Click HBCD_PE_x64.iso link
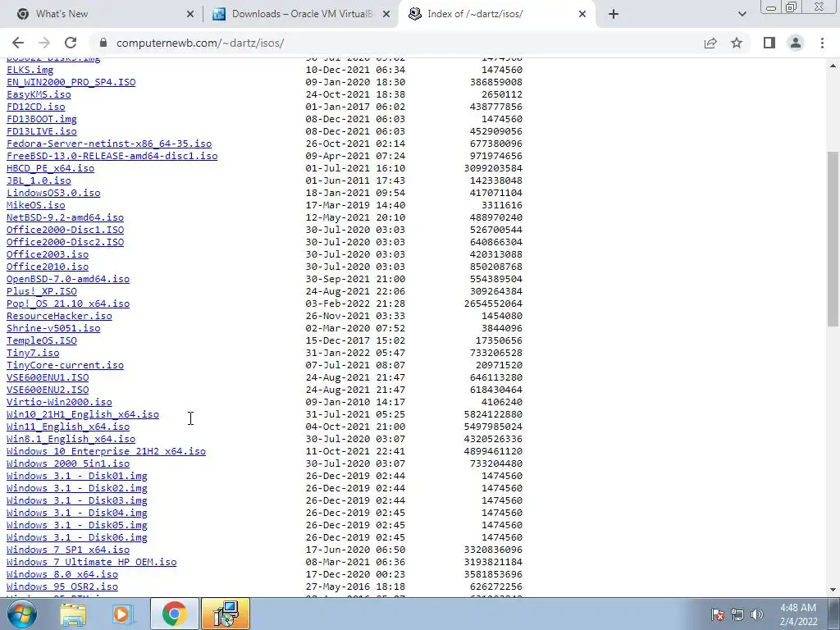840x630 pixels. click(x=50, y=168)
